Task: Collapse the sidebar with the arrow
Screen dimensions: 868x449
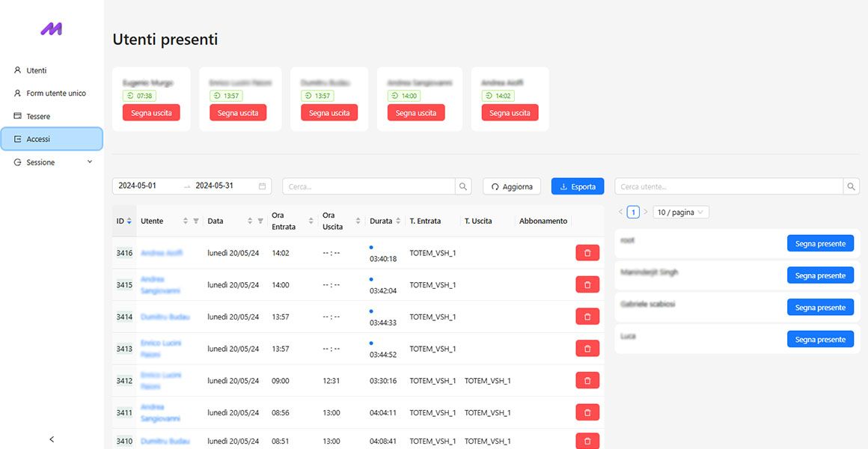Action: (52, 439)
